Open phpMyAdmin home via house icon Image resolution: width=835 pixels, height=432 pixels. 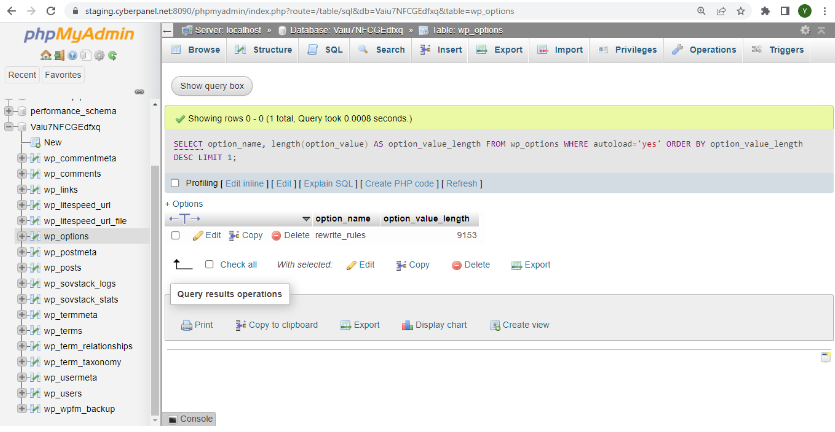pos(45,55)
